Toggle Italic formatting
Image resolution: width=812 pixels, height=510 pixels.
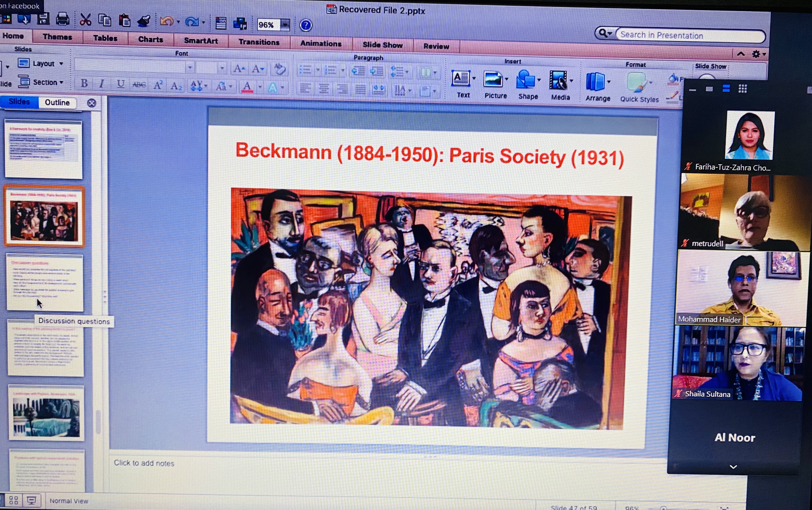[101, 84]
